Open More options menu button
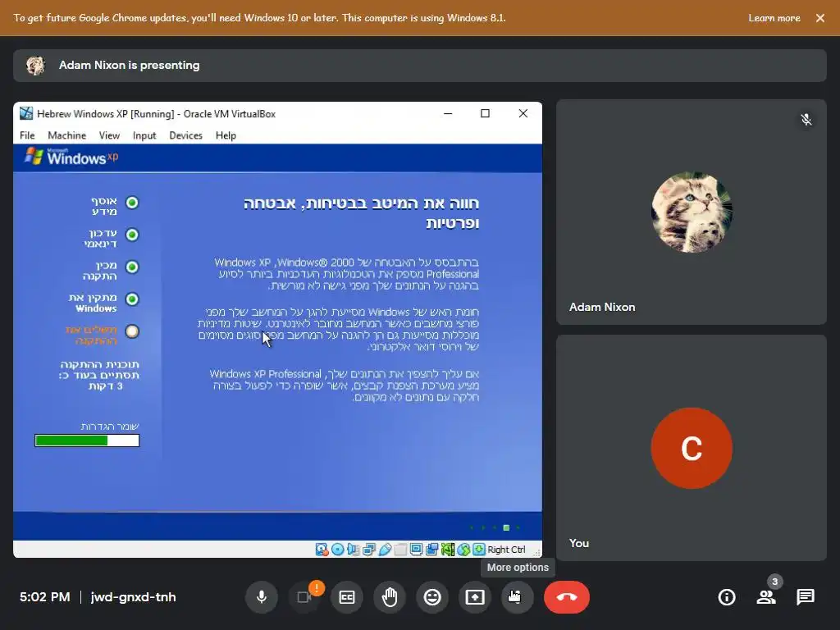The image size is (840, 630). 518,597
